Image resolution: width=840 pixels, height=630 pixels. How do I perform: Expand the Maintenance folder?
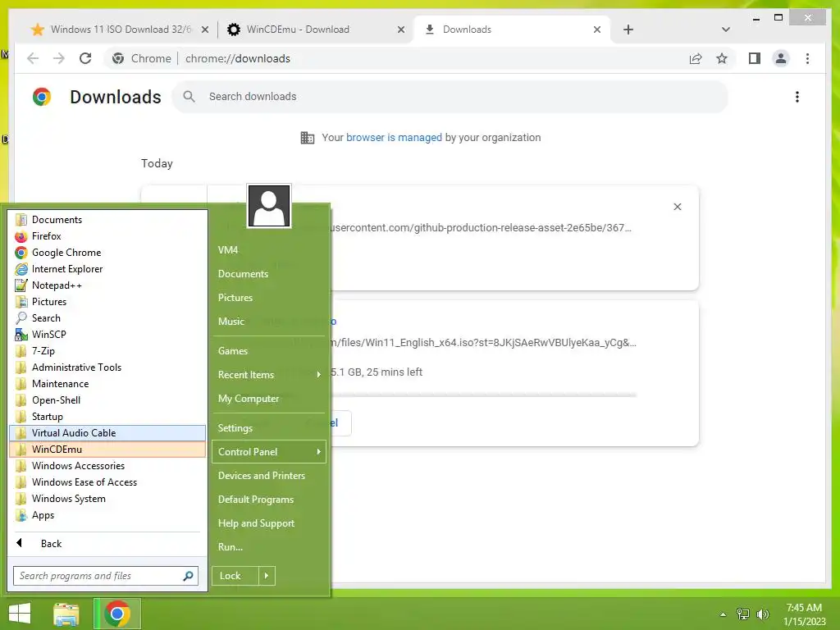(107, 384)
